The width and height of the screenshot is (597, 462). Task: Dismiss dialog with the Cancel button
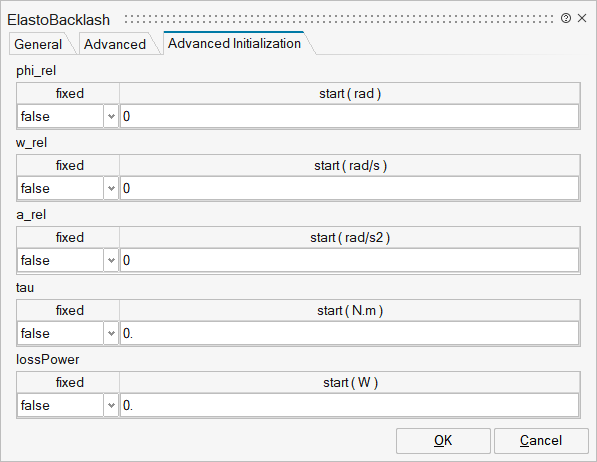point(541,441)
